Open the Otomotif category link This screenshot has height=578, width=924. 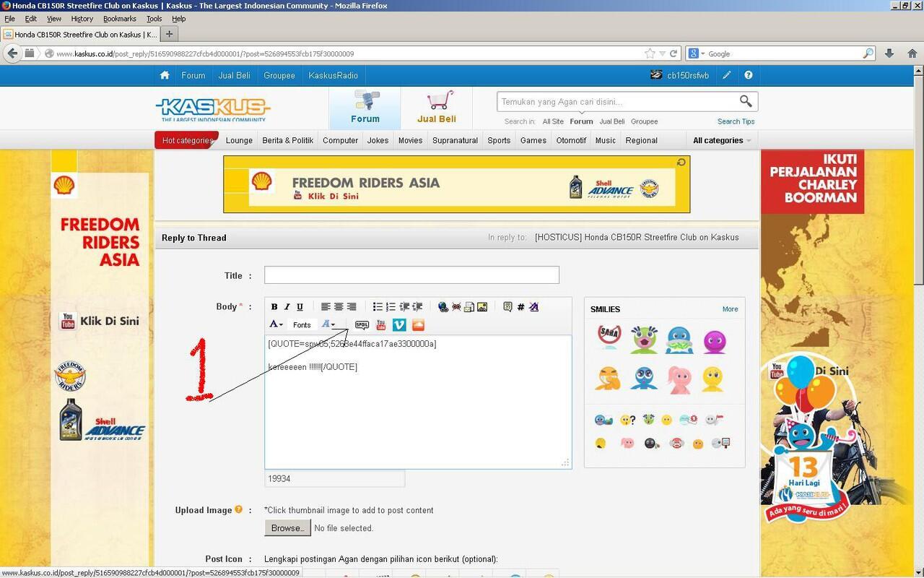pos(571,140)
